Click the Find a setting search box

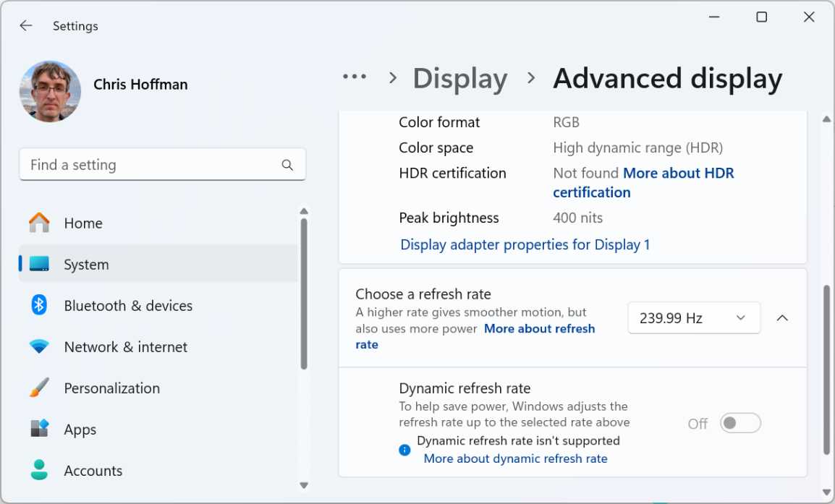pos(145,165)
